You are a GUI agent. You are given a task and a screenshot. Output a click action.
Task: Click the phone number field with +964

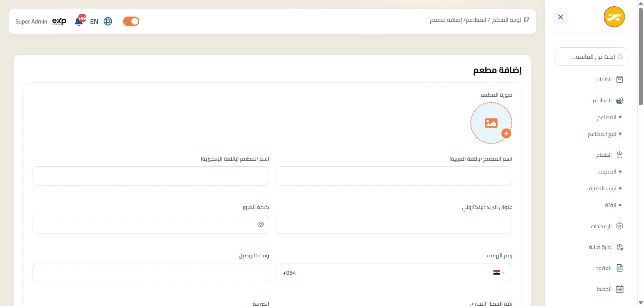(394, 272)
